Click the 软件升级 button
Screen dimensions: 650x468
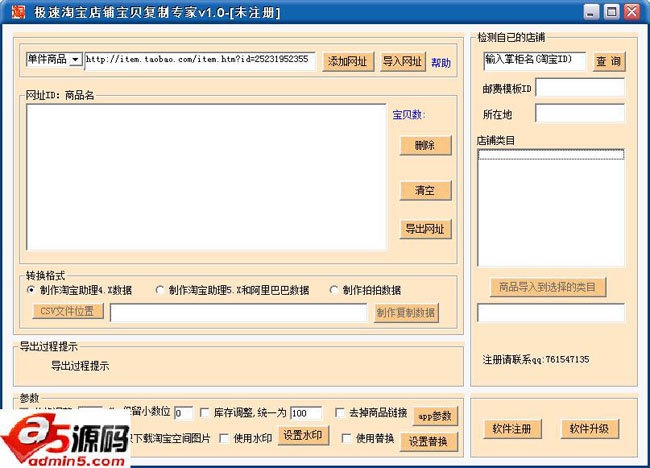(x=590, y=429)
